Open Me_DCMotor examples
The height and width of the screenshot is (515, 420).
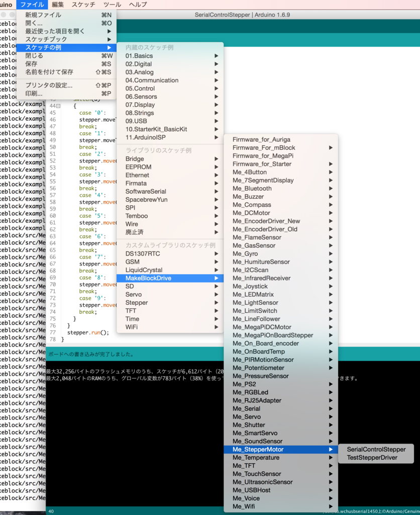tap(281, 213)
